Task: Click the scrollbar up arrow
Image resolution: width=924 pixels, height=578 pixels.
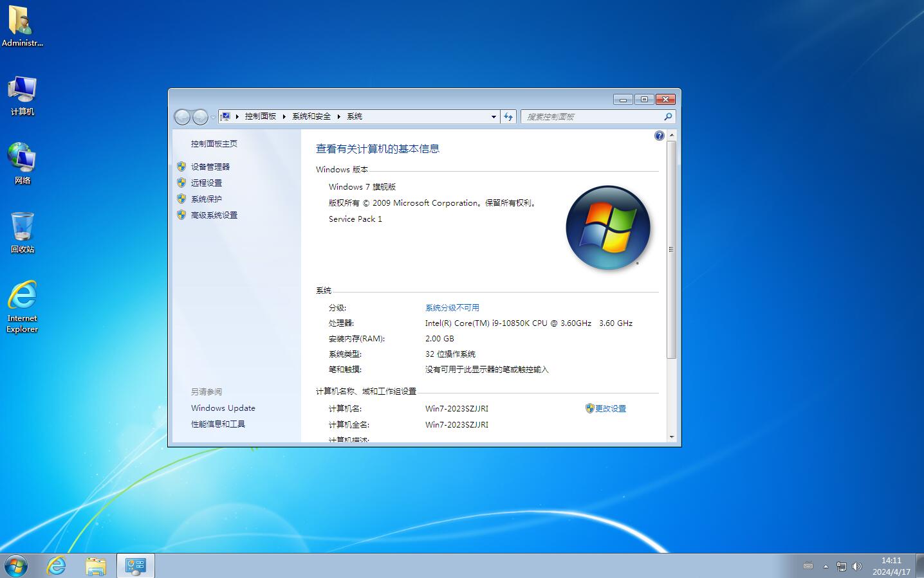Action: (672, 135)
